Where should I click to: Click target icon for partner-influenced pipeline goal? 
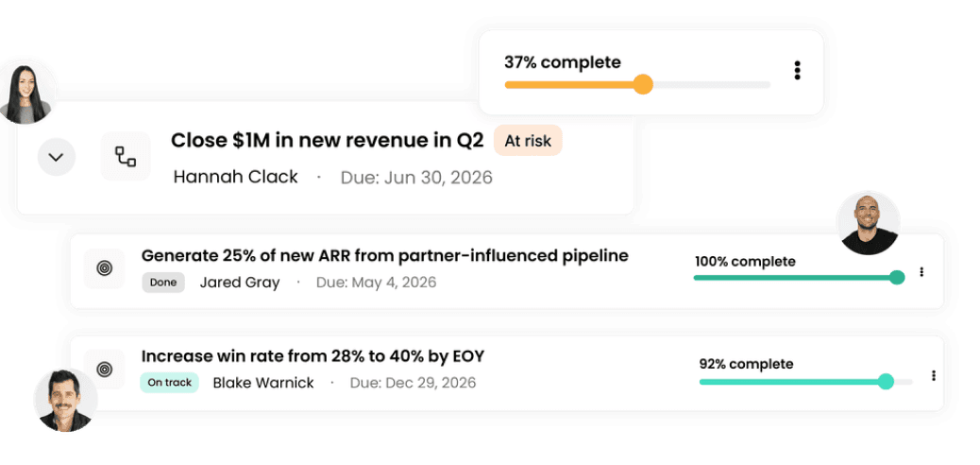tap(105, 268)
